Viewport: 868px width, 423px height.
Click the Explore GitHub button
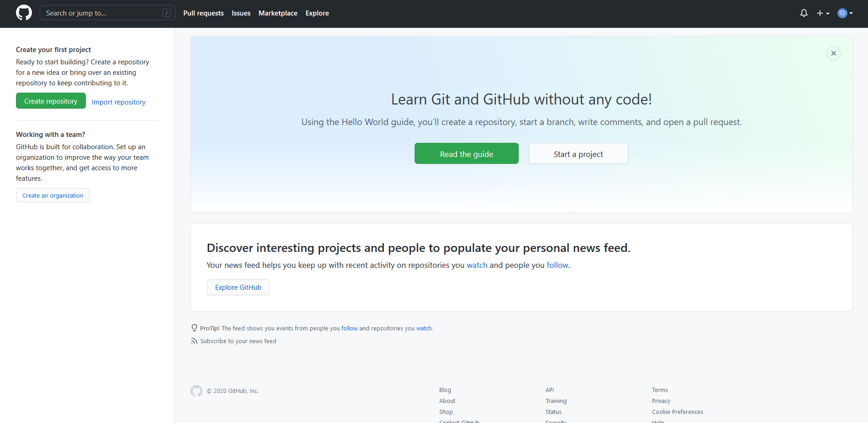click(238, 287)
